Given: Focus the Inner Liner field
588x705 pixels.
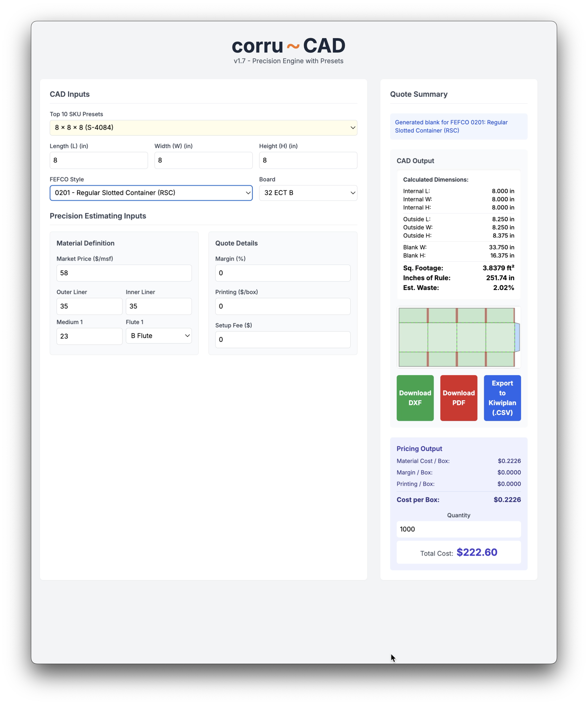Looking at the screenshot, I should click(159, 306).
